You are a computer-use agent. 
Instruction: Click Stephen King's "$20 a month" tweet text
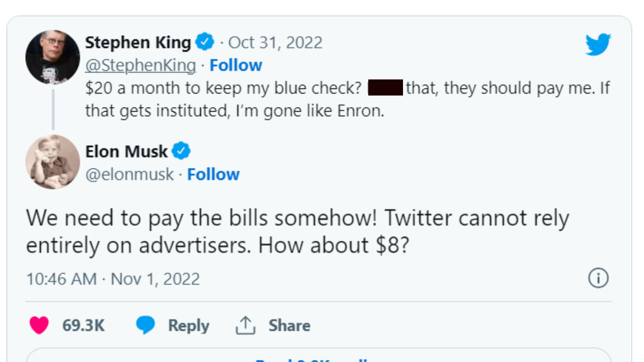(223, 88)
